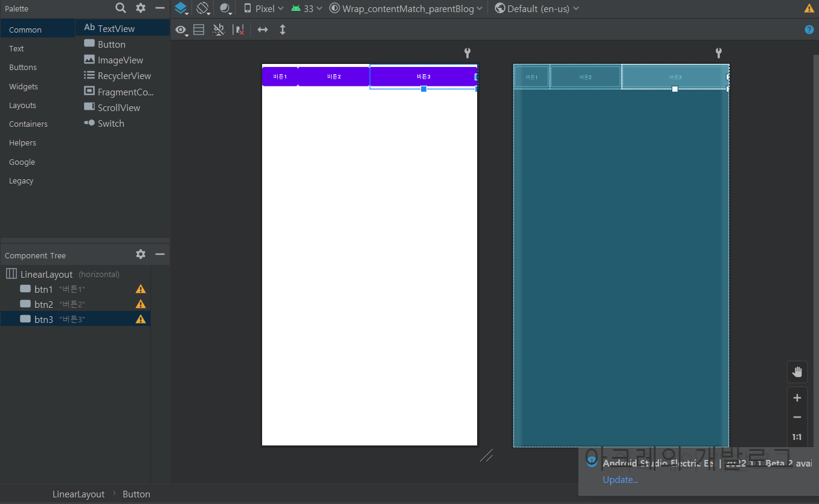The width and height of the screenshot is (819, 504).
Task: View the warning icon for btn1
Action: click(x=141, y=289)
